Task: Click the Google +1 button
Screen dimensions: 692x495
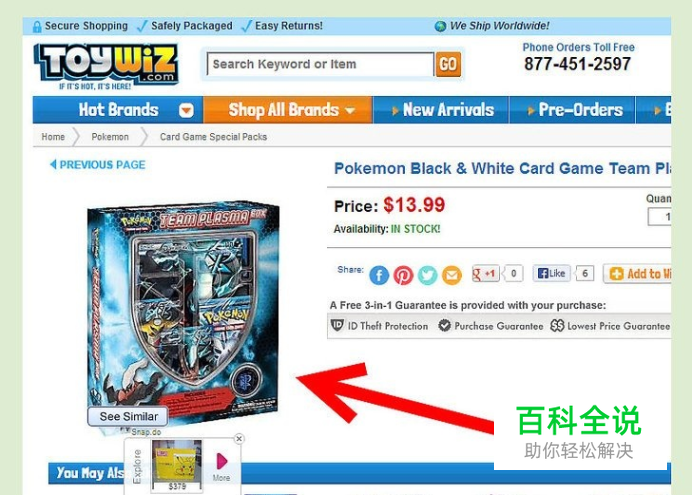Action: 485,274
